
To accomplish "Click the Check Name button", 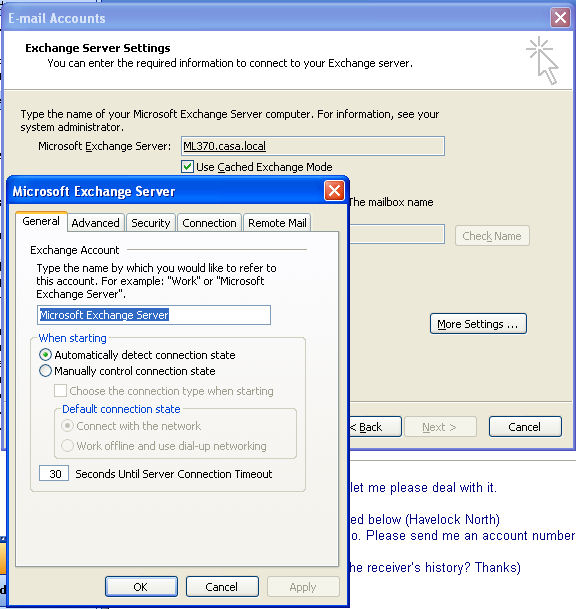I will pos(492,235).
